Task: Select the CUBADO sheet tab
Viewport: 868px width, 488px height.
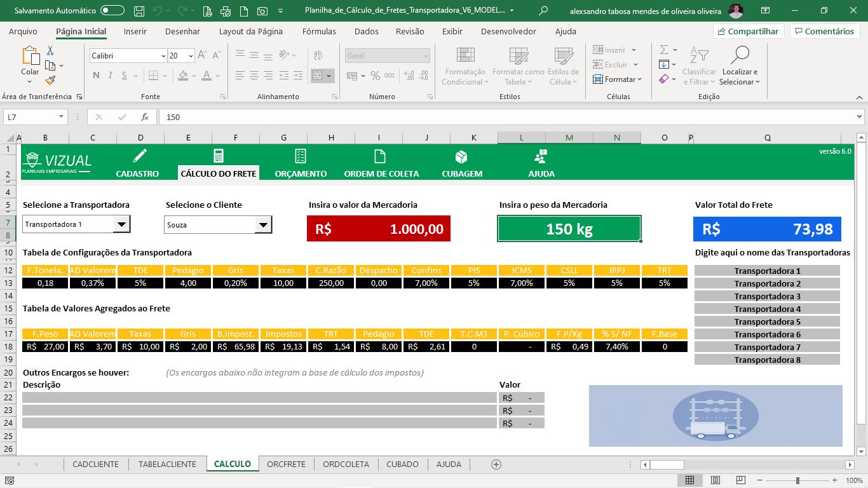Action: tap(402, 464)
